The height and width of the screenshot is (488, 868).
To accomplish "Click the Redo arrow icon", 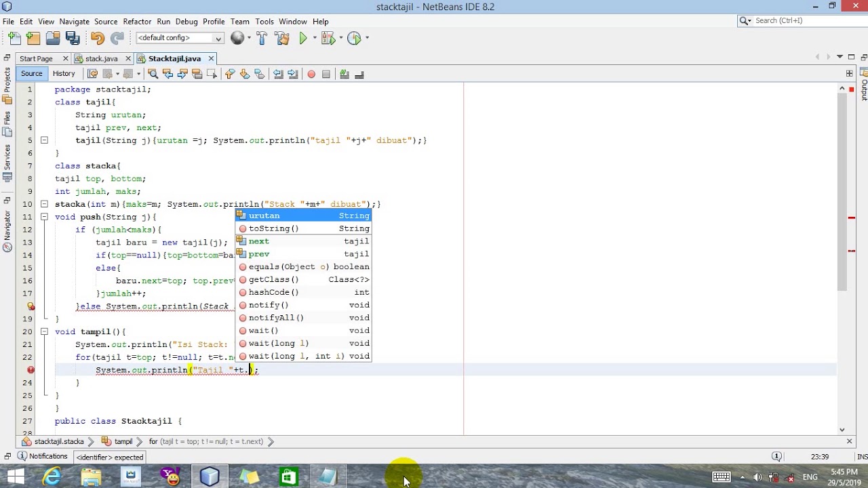I will click(x=117, y=39).
